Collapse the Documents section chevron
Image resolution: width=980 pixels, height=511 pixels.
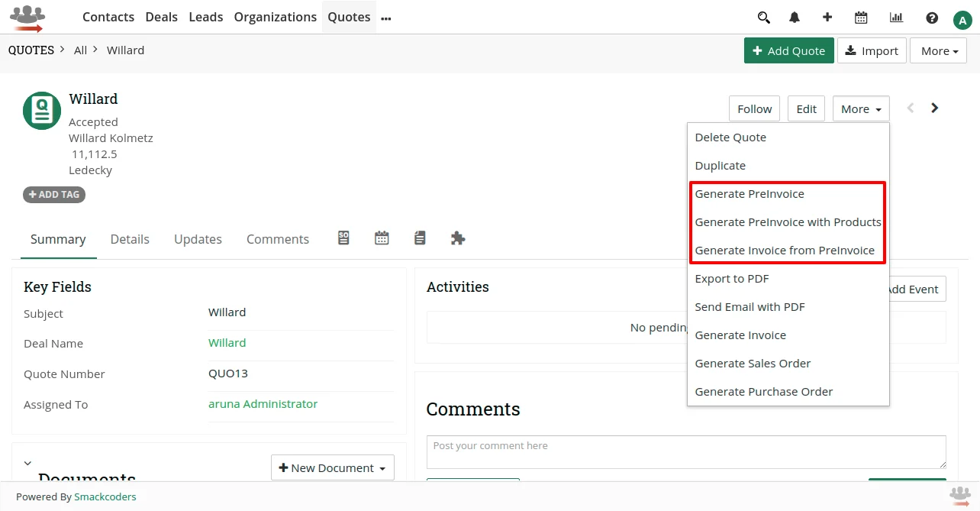27,462
